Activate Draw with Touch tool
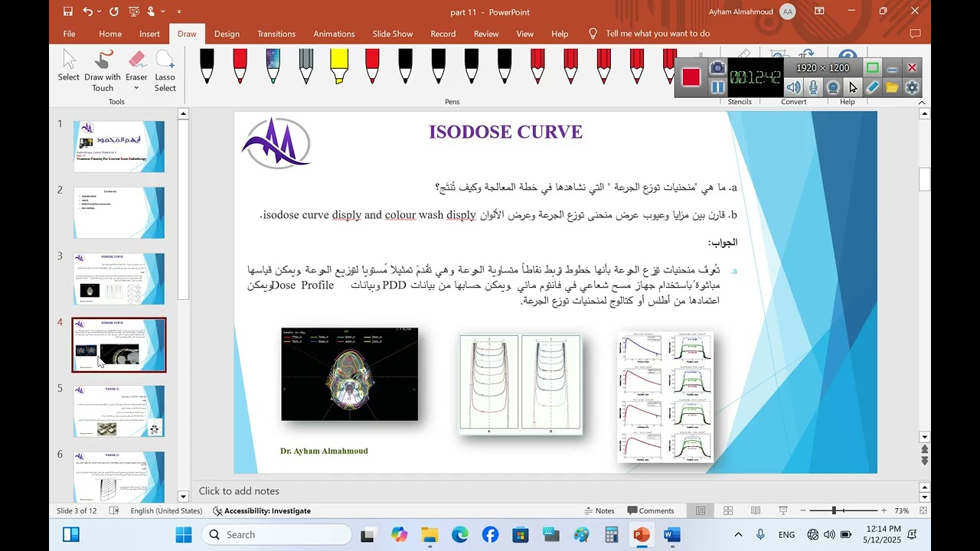980x551 pixels. click(103, 70)
